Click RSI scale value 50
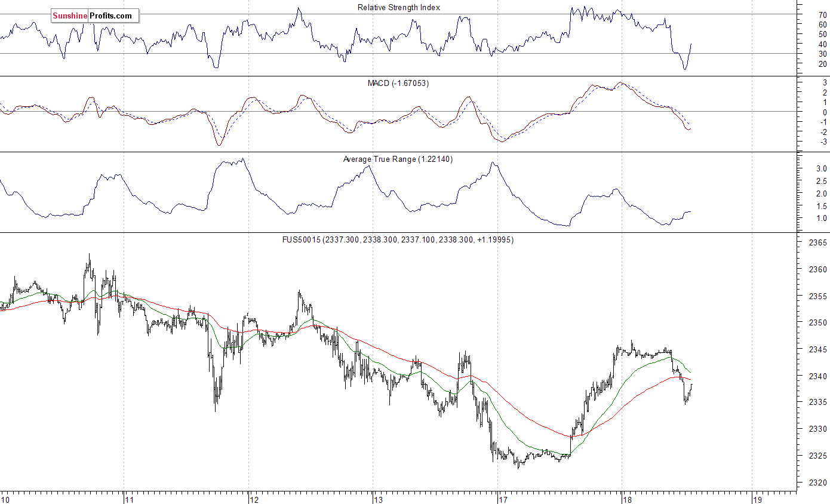Image resolution: width=830 pixels, height=504 pixels. tap(822, 34)
